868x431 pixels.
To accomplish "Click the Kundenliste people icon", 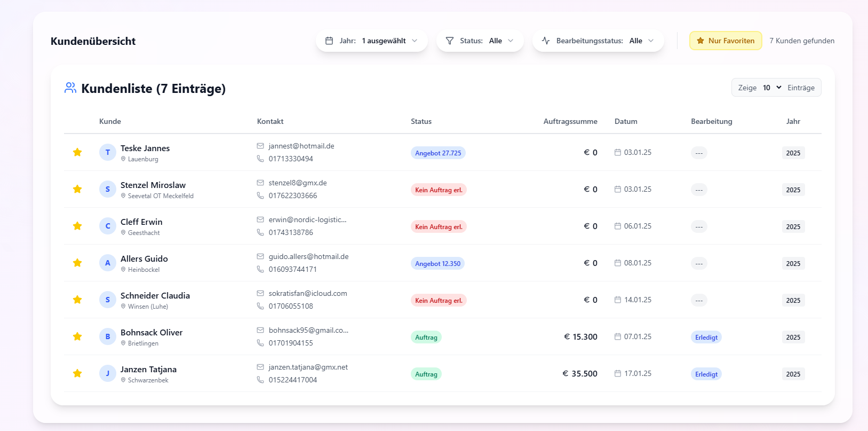I will 70,88.
